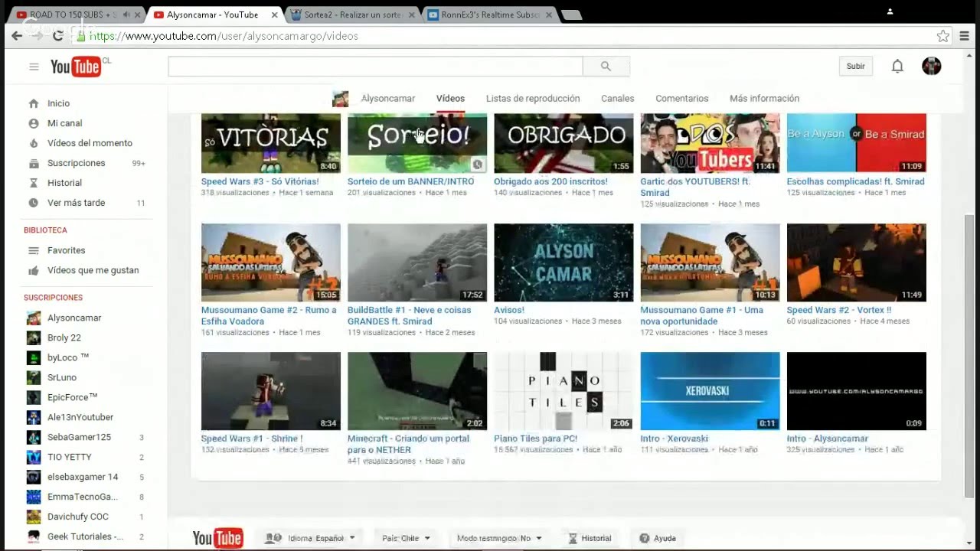Click the SrLuno subscription avatar
980x551 pixels.
34,377
